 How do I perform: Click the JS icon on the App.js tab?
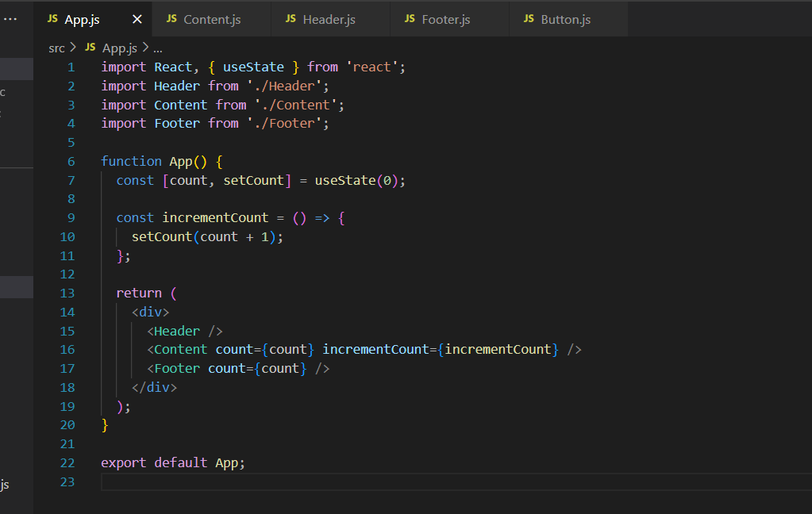coord(52,18)
